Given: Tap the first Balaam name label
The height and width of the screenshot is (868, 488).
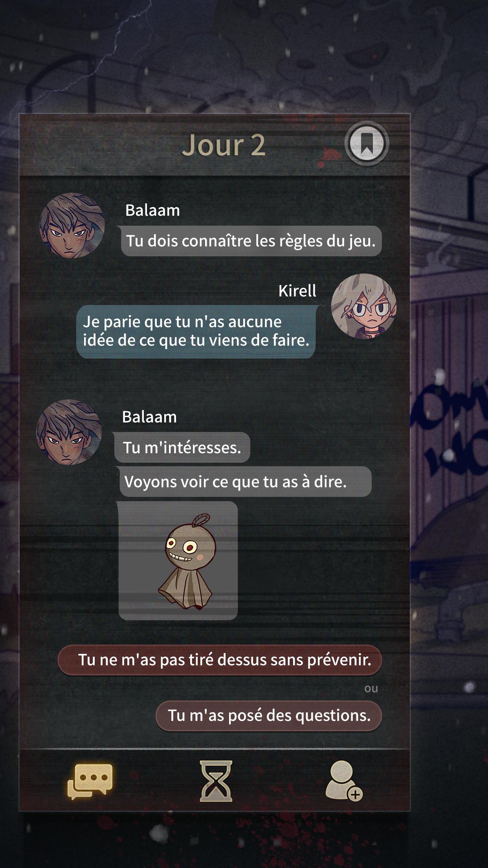Looking at the screenshot, I should point(152,210).
